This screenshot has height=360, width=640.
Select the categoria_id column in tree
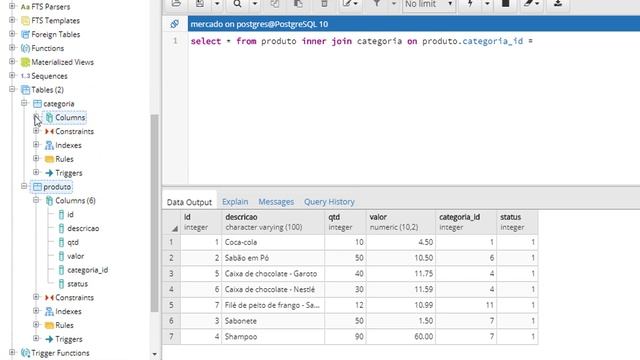[88, 270]
